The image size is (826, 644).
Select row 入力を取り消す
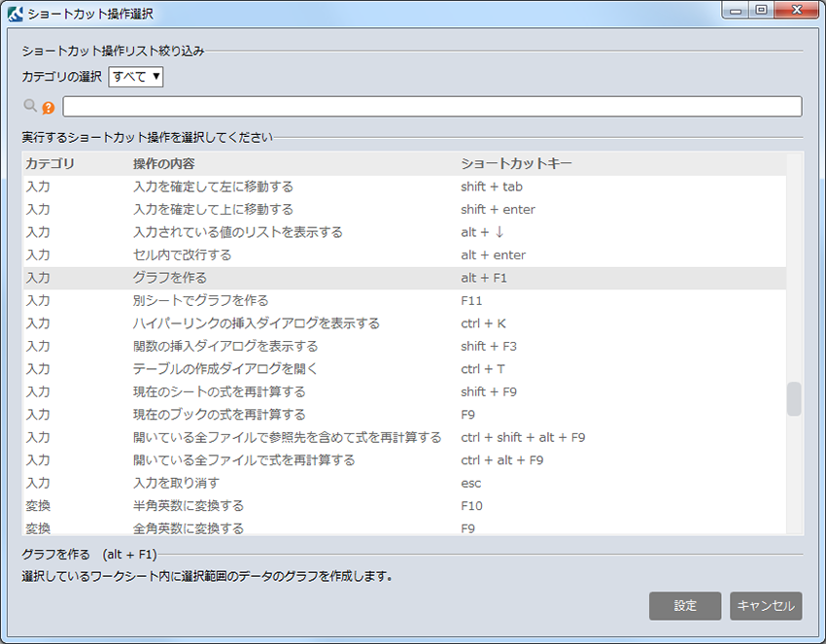(x=404, y=483)
